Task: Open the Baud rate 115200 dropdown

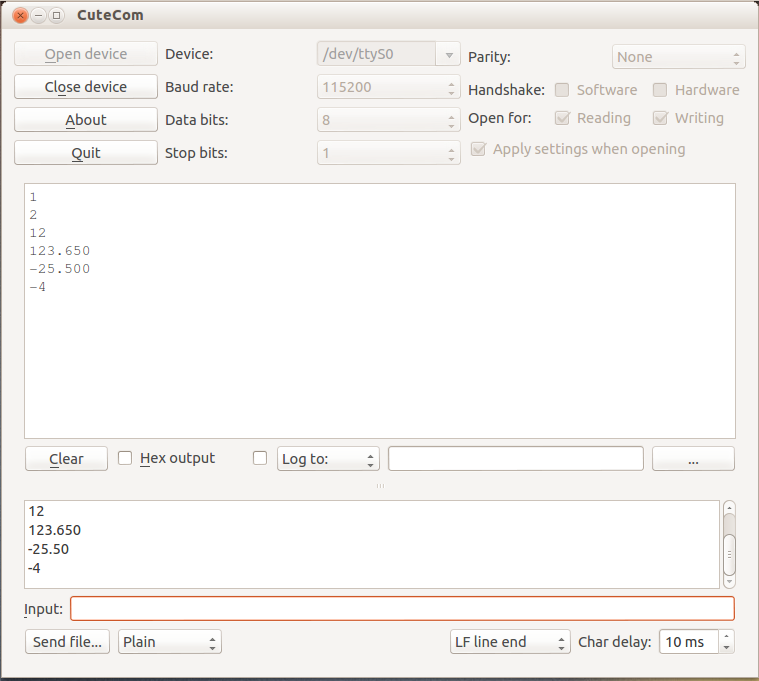Action: pos(389,87)
